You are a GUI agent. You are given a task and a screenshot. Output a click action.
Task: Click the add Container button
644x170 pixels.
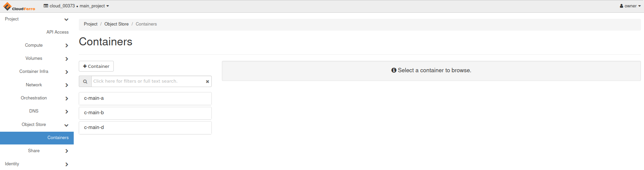tap(96, 66)
